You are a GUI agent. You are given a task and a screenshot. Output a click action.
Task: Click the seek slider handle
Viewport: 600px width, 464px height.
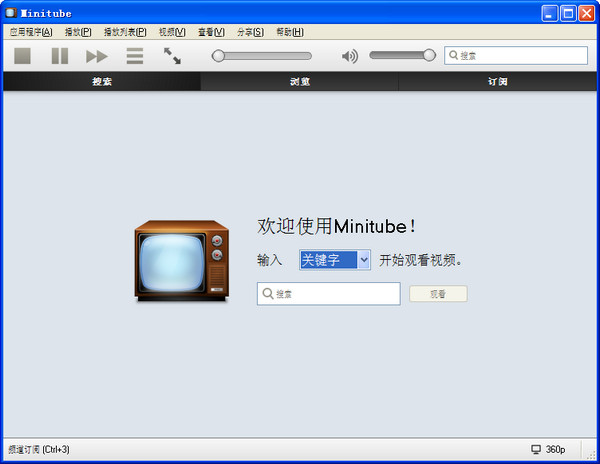pyautogui.click(x=218, y=56)
